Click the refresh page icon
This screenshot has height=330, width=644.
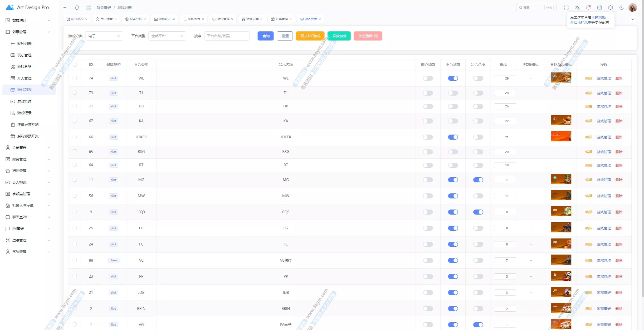point(77,8)
